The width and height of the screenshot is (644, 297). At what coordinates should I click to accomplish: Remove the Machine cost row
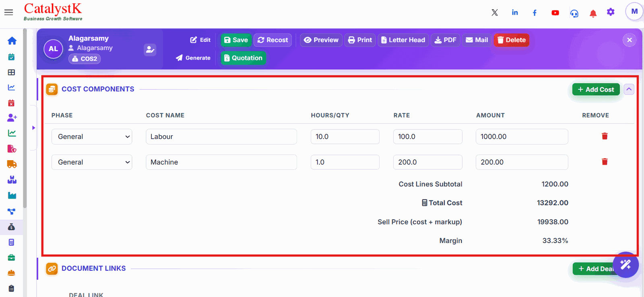click(x=605, y=162)
